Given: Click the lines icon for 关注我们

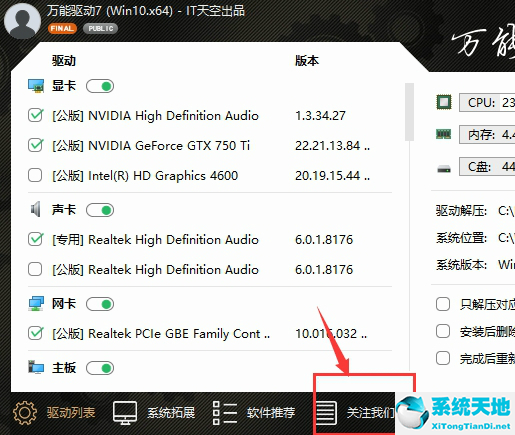Looking at the screenshot, I should pos(326,413).
